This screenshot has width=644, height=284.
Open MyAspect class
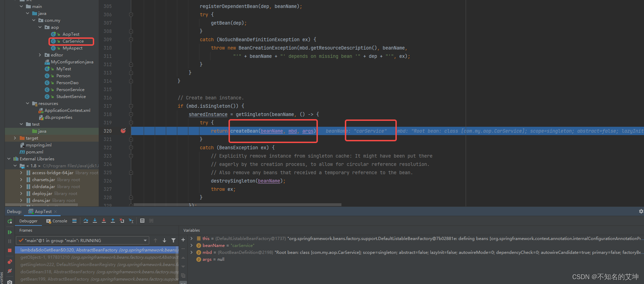click(x=72, y=48)
